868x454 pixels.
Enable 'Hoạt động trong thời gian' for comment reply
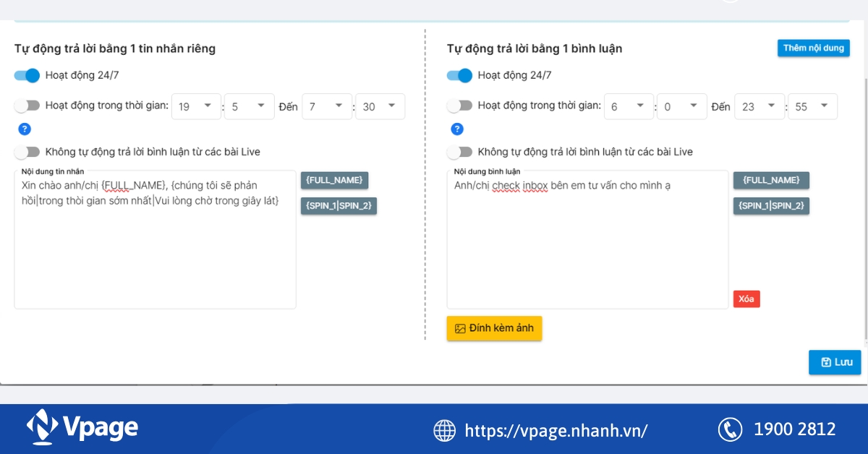point(459,106)
